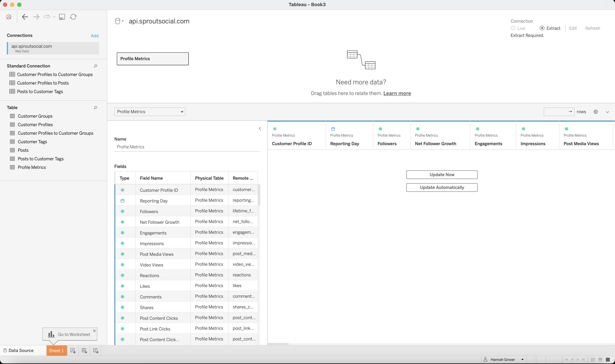The width and height of the screenshot is (615, 364).
Task: Click the Shares field type icon
Action: (x=122, y=307)
